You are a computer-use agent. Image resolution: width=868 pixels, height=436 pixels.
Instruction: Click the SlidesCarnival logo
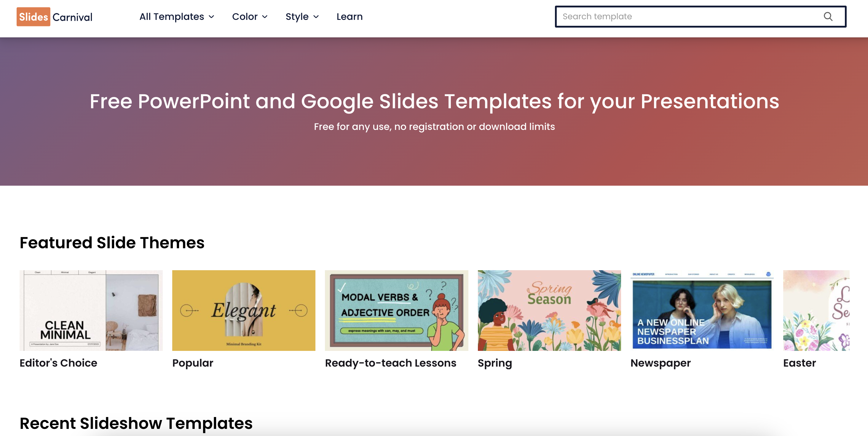[55, 17]
